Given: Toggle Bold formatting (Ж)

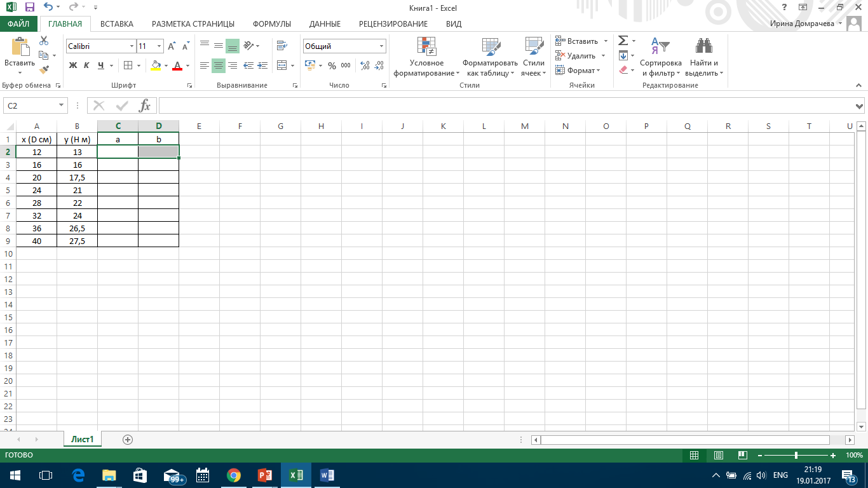Looking at the screenshot, I should (x=72, y=65).
